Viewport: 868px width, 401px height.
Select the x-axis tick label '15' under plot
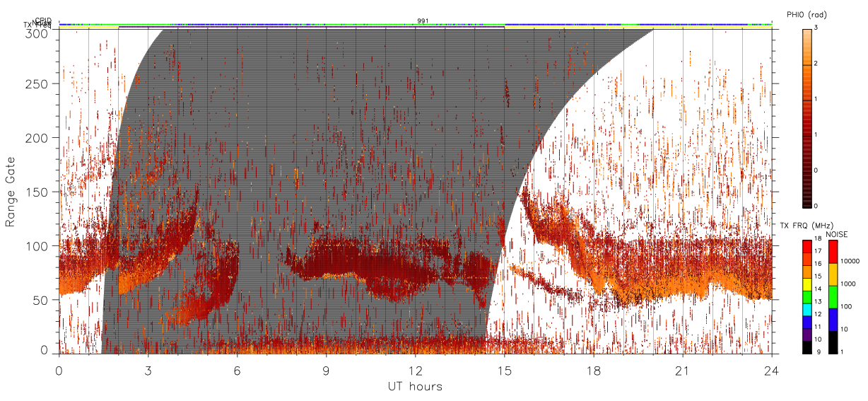[x=504, y=370]
